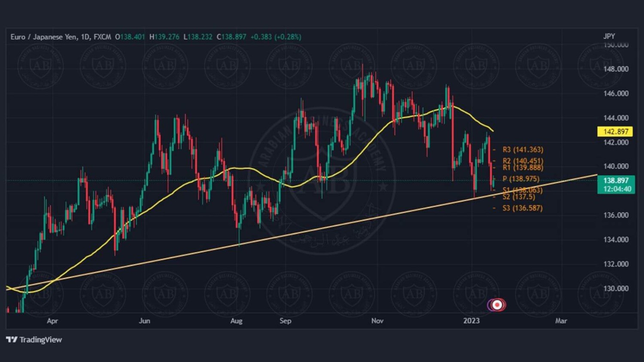Click the high price value H139.276

tap(164, 37)
